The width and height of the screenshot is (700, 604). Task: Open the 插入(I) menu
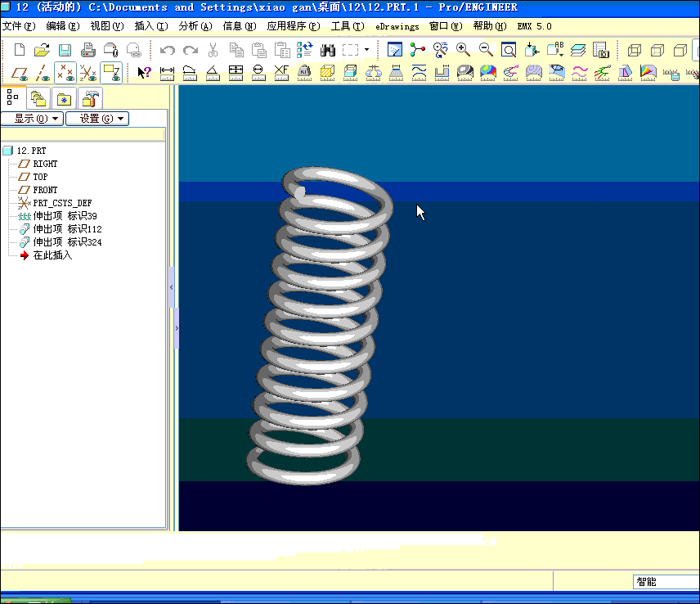pos(151,26)
